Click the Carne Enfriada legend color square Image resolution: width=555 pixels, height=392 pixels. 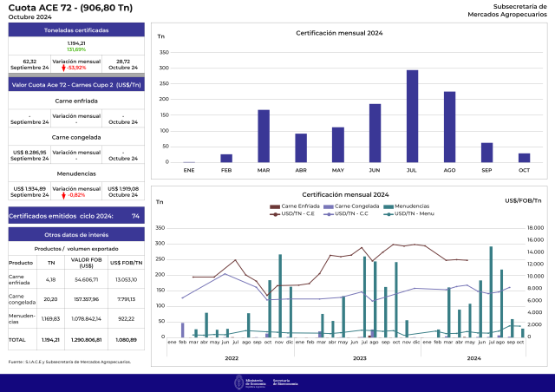click(275, 206)
